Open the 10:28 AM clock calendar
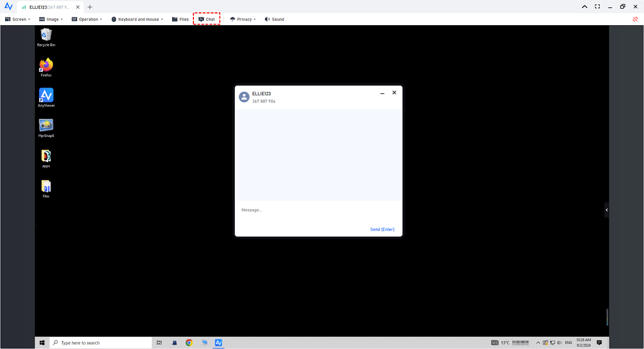The height and width of the screenshot is (349, 644). tap(583, 343)
